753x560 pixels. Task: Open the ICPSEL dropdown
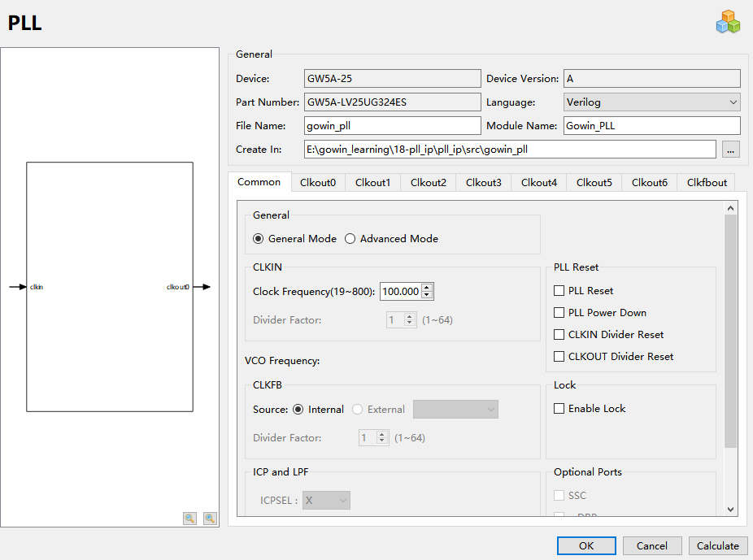click(326, 500)
